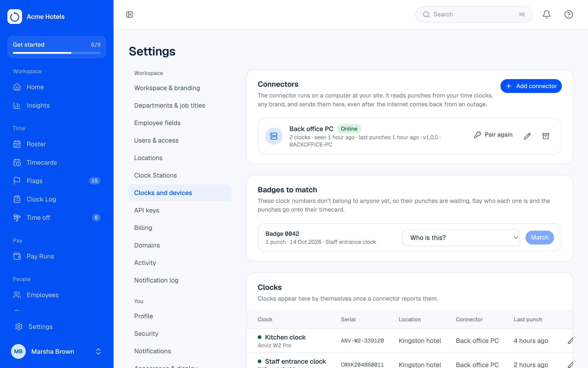Focus the Search field

(474, 14)
